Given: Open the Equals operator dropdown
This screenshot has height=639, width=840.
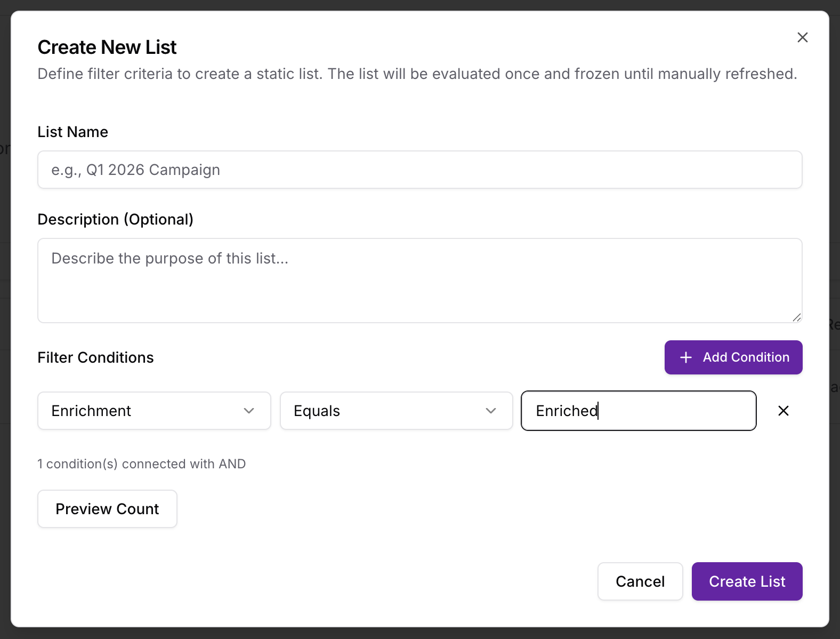Looking at the screenshot, I should (396, 411).
